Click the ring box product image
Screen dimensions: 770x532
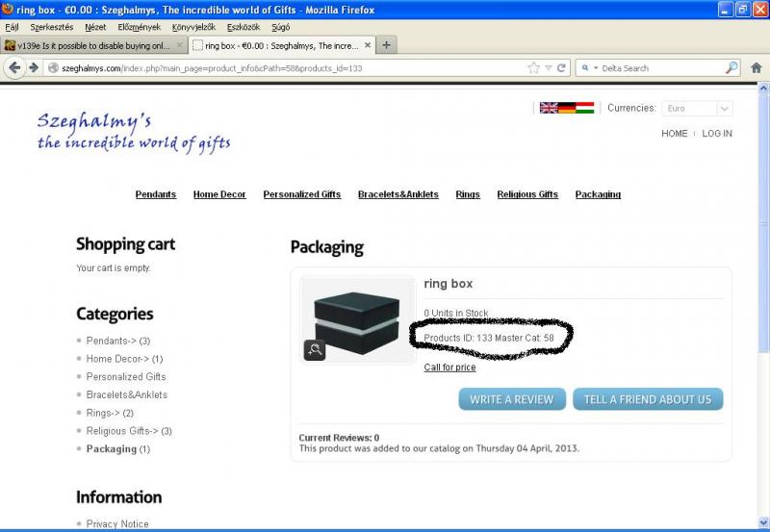coord(357,320)
